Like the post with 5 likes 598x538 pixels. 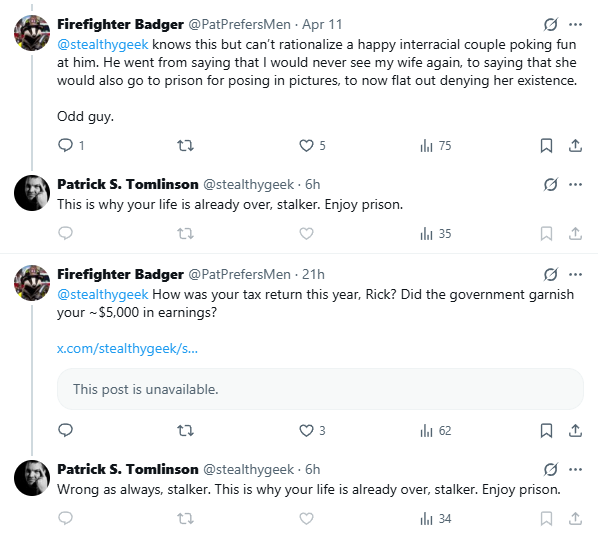coord(306,145)
